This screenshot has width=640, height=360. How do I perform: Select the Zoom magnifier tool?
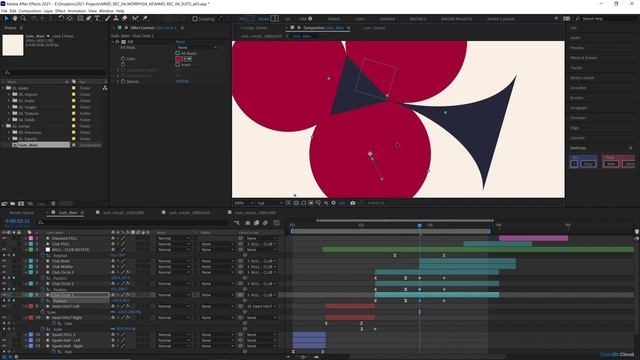click(x=24, y=18)
